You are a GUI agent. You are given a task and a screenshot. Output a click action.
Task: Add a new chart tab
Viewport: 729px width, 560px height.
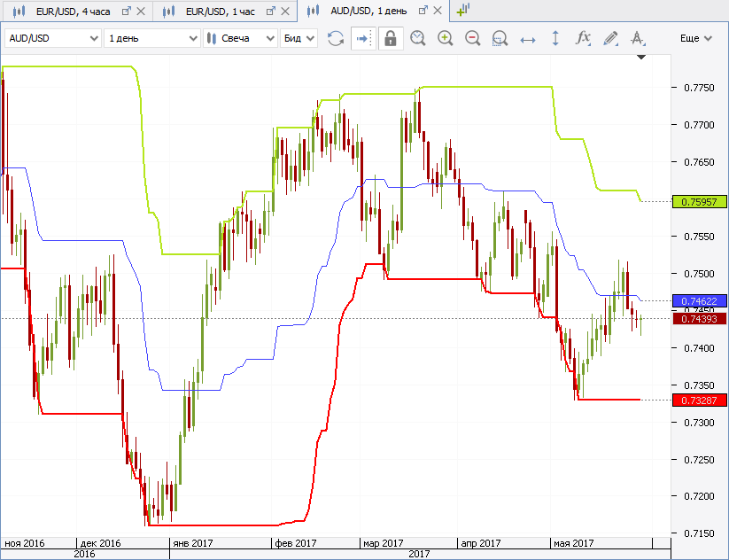[x=462, y=11]
